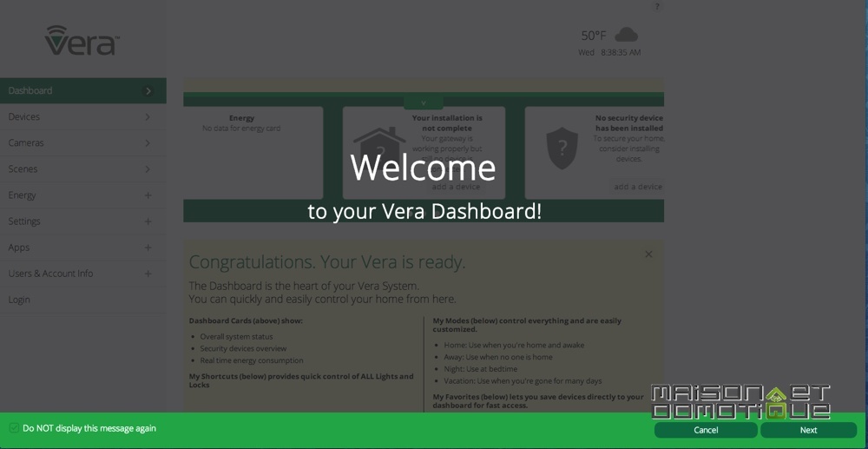868x449 pixels.
Task: Click 'Congratulations. Your Vera is ready.' heading
Action: 327,262
